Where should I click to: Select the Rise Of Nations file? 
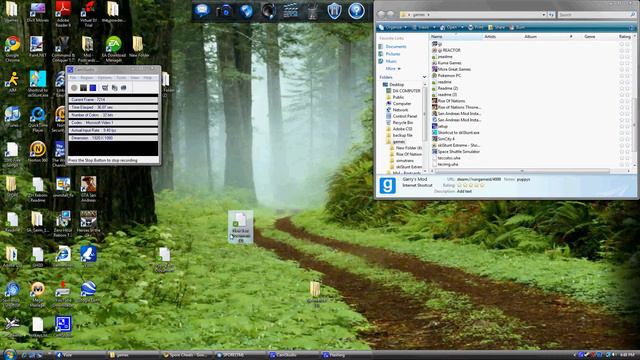pyautogui.click(x=451, y=101)
